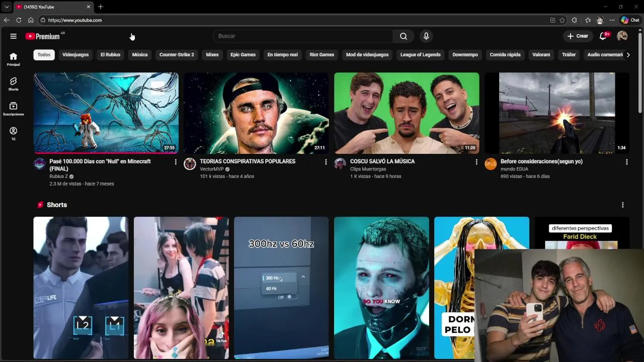Click the browser home icon

(31, 20)
